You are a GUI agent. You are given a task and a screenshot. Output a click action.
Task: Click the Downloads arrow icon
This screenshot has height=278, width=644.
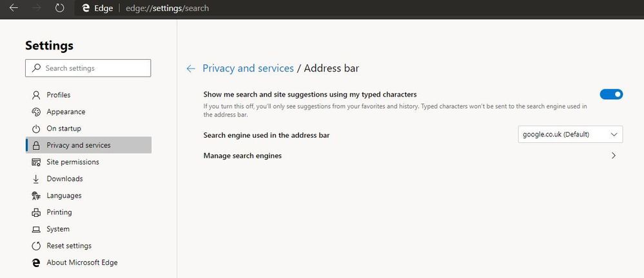(36, 179)
